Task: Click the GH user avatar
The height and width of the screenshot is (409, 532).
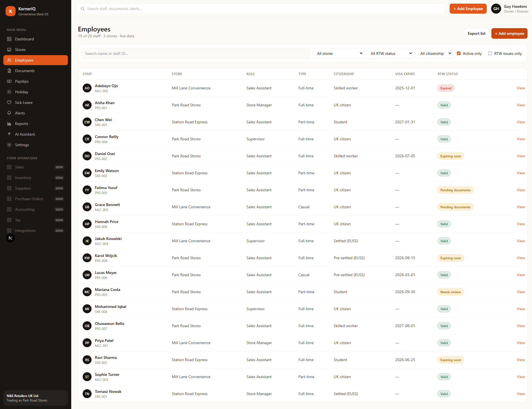Action: coord(496,9)
